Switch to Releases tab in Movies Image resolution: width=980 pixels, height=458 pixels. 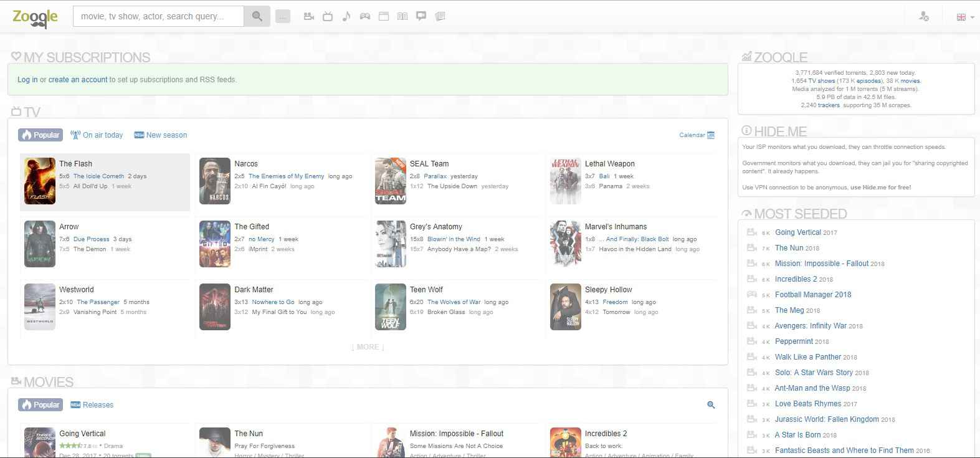(x=92, y=405)
